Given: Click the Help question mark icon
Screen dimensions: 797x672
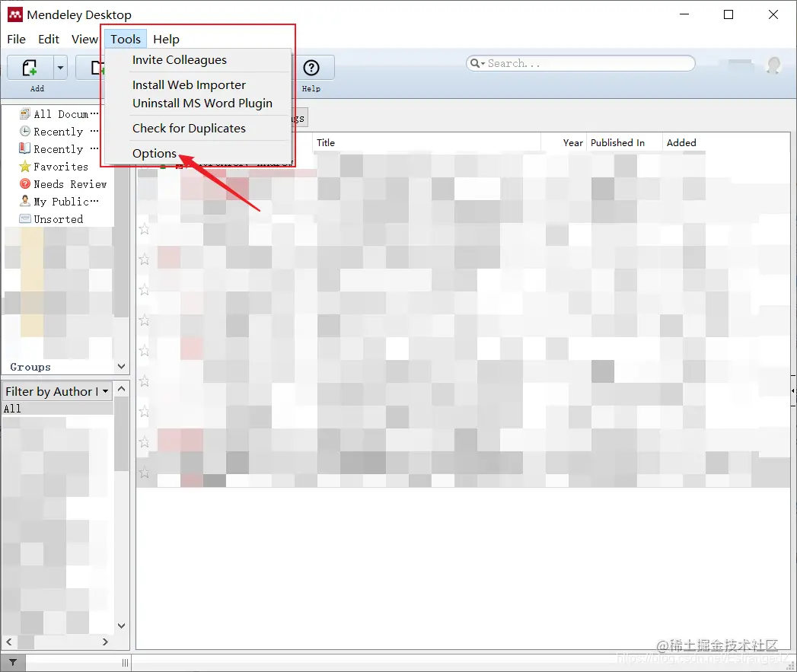Looking at the screenshot, I should coord(311,68).
